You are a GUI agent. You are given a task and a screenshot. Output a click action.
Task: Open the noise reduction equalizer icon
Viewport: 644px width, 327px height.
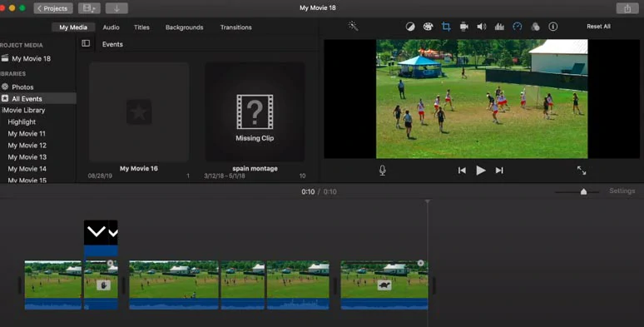point(499,27)
